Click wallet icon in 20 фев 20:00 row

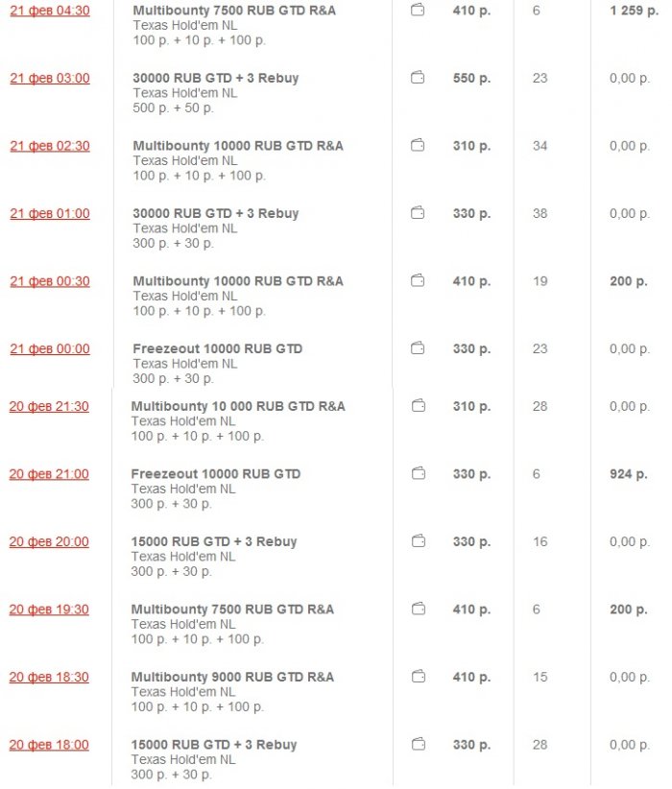[x=418, y=542]
